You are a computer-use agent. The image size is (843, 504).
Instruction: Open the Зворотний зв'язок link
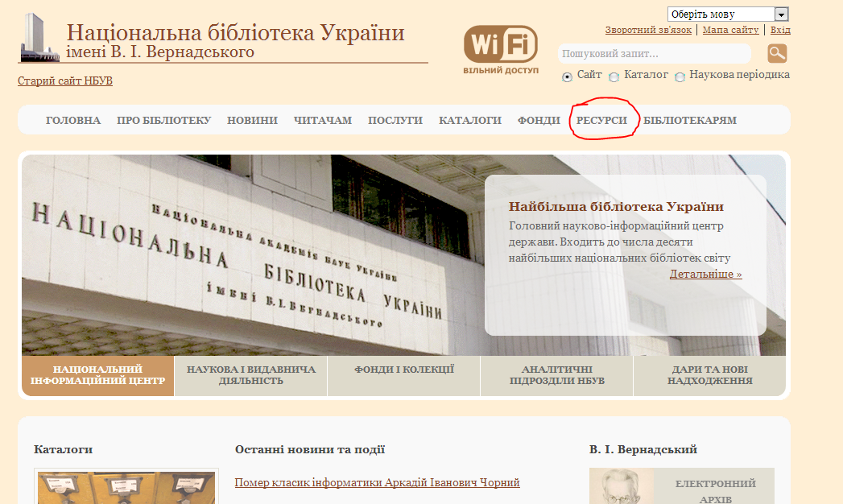tap(648, 30)
